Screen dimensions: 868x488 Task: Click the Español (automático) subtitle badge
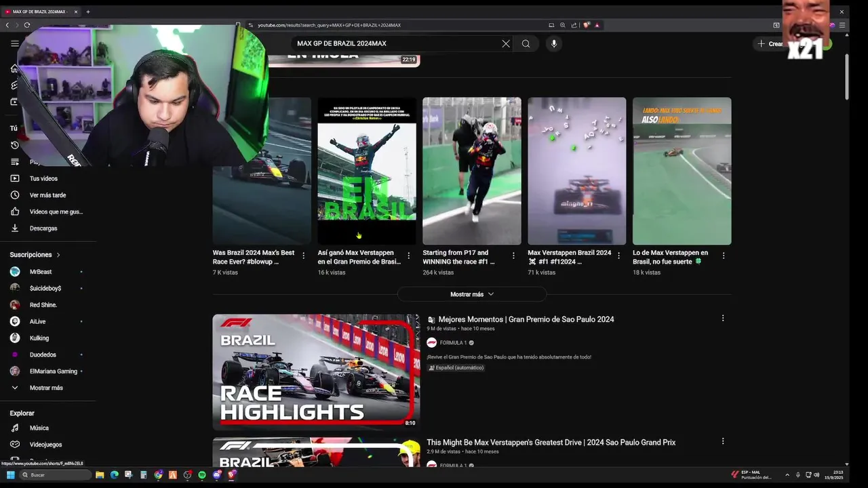[x=456, y=368]
